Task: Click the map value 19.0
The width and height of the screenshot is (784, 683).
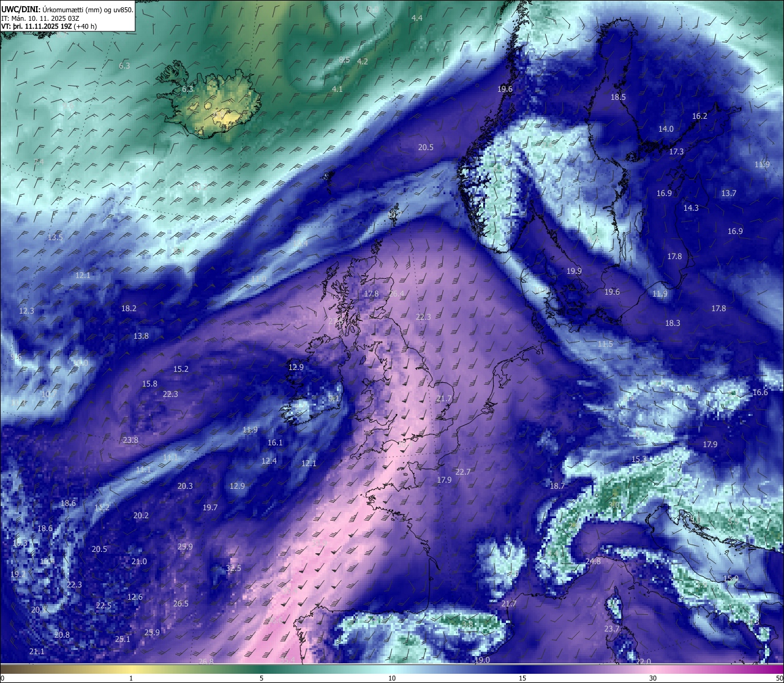Action: 483,660
